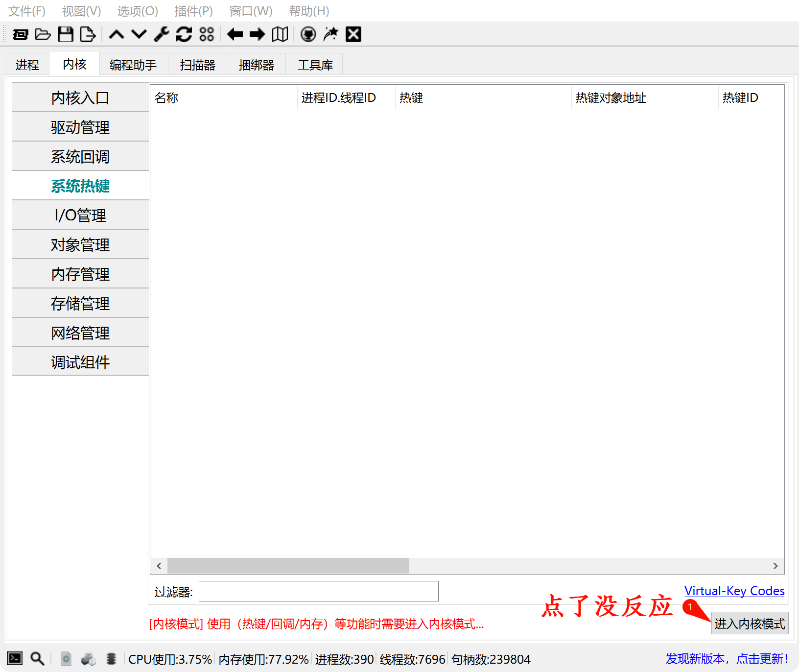Open the 插件(P) menu

(193, 11)
